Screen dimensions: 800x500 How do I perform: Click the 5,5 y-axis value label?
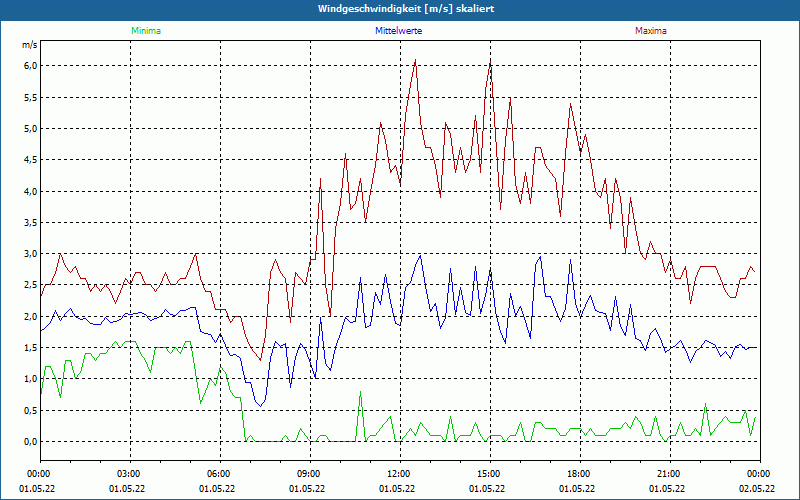[29, 97]
